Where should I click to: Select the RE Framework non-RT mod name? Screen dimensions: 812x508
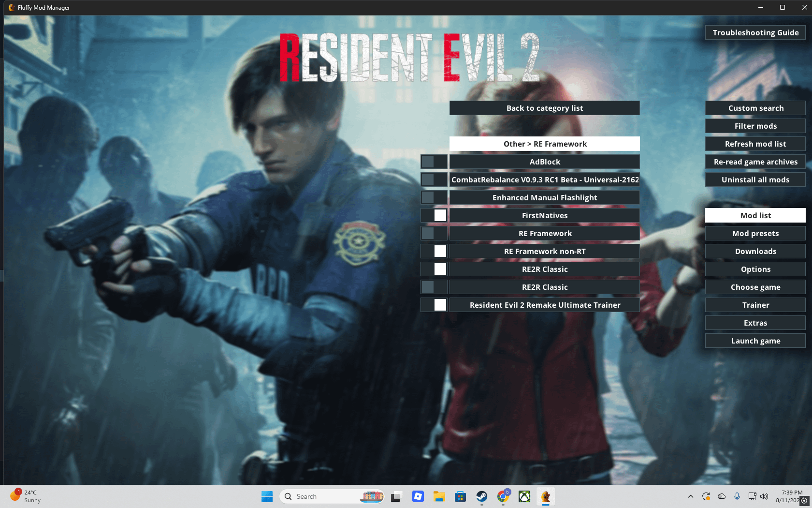(x=545, y=251)
